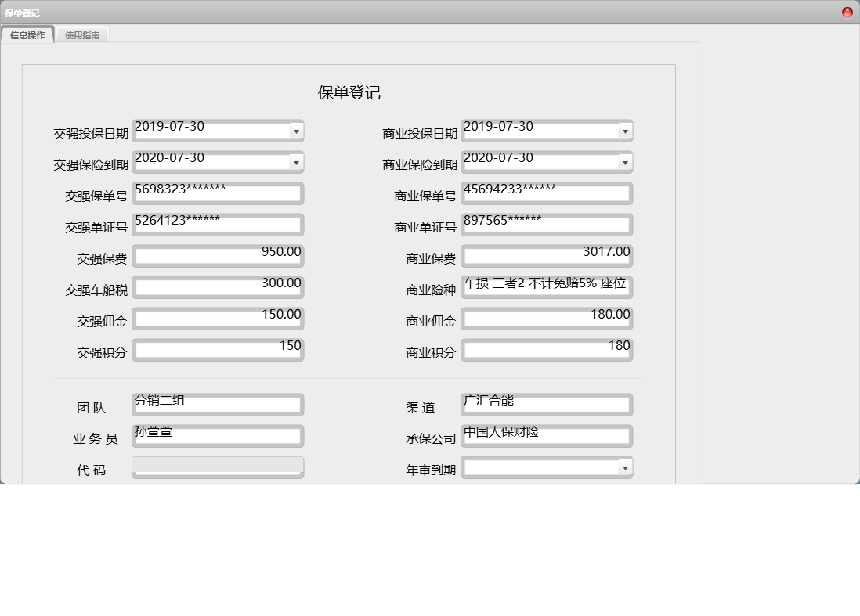The image size is (860, 616).
Task: Click the 年审到期 label
Action: click(x=431, y=470)
